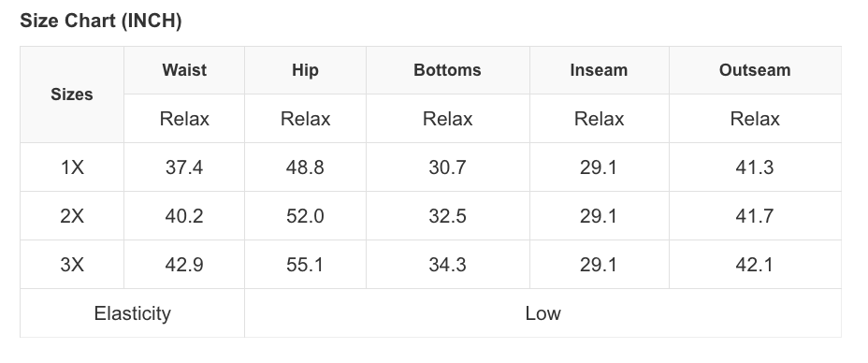This screenshot has height=363, width=868.
Task: Click the Size Chart (INCH) heading
Action: point(101,21)
